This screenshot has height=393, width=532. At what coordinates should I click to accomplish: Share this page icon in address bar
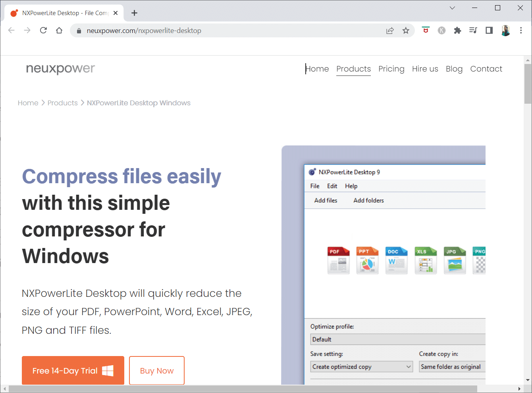(x=390, y=31)
